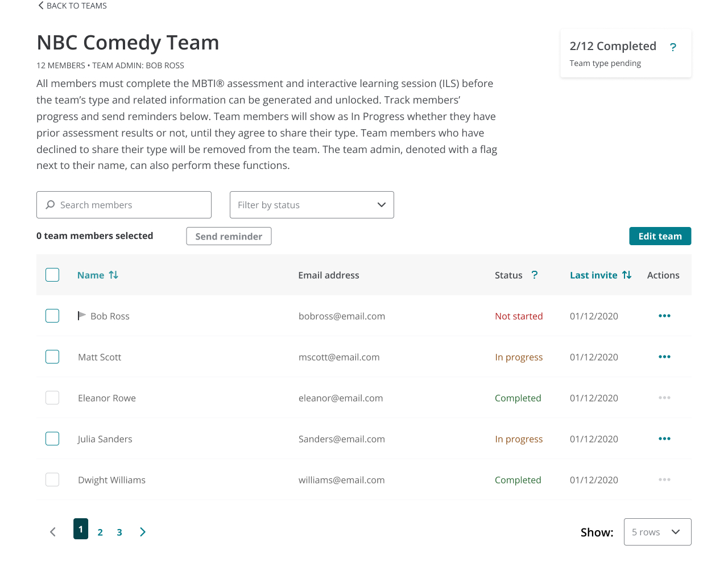Click In progress status for Julia Sanders
Screen dimensions: 728x570
[x=519, y=439]
